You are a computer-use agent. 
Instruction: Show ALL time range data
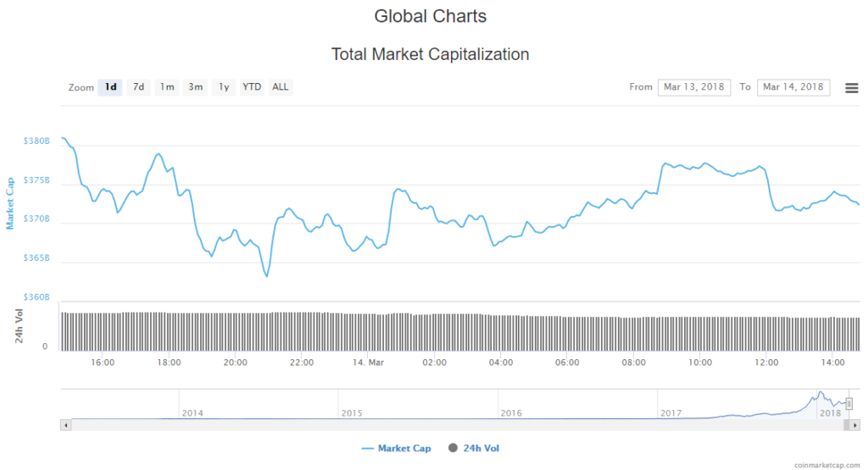pos(280,87)
